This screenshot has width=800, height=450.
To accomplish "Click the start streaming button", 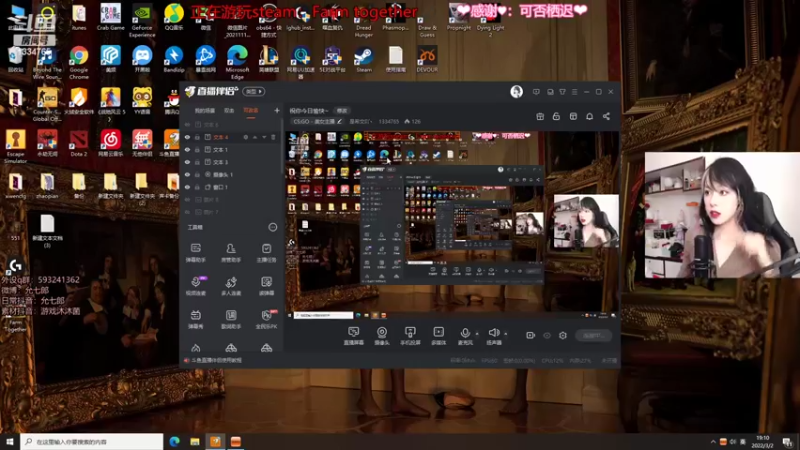I will [x=594, y=335].
